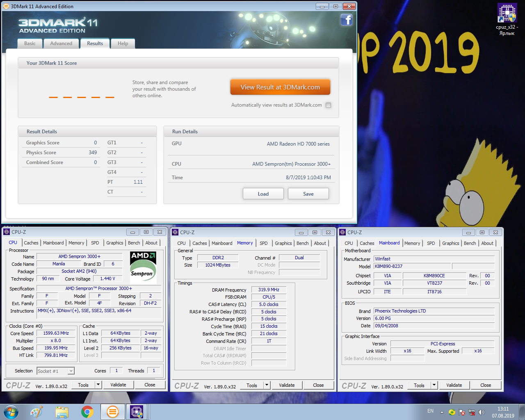Viewport: 525px width, 420px height.
Task: Click the Core Voltage 1.440 V value
Action: (x=107, y=278)
